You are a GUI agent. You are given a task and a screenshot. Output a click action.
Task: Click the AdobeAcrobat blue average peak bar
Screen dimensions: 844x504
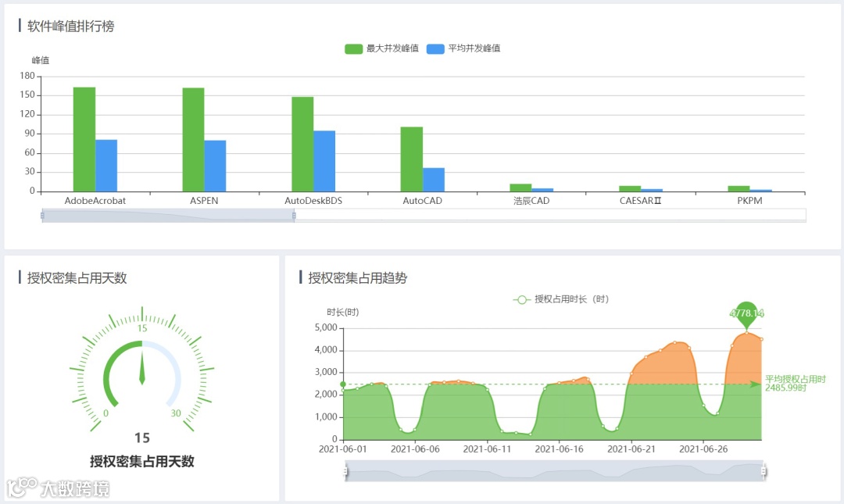click(x=106, y=166)
